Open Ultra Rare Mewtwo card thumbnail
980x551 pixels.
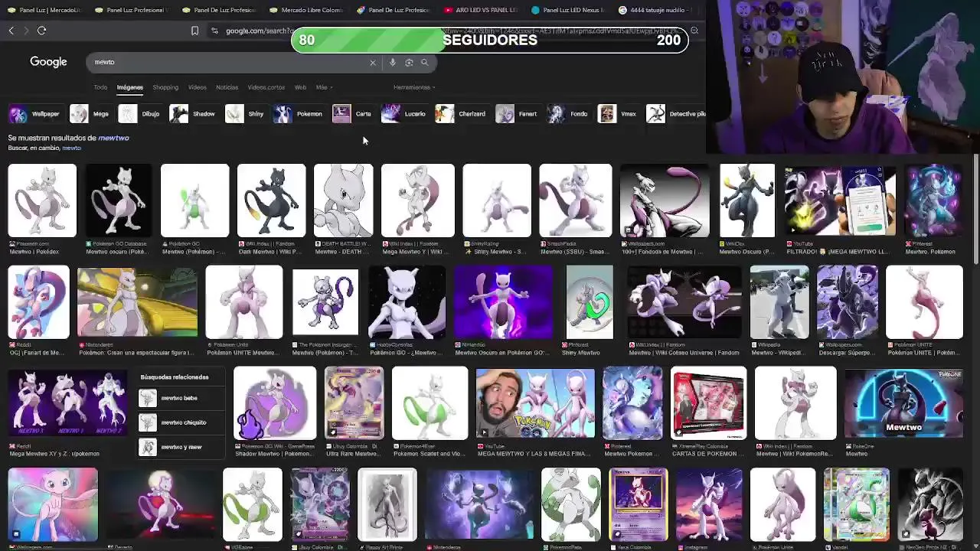tap(354, 403)
